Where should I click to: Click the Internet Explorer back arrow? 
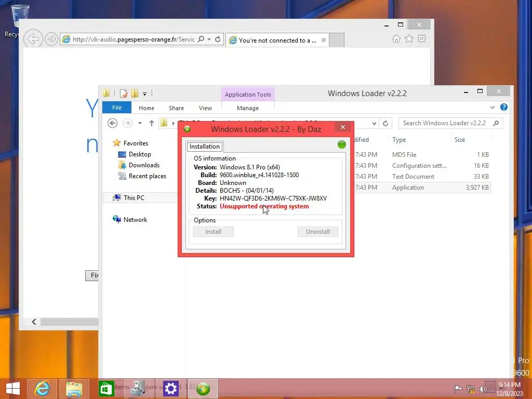click(33, 39)
